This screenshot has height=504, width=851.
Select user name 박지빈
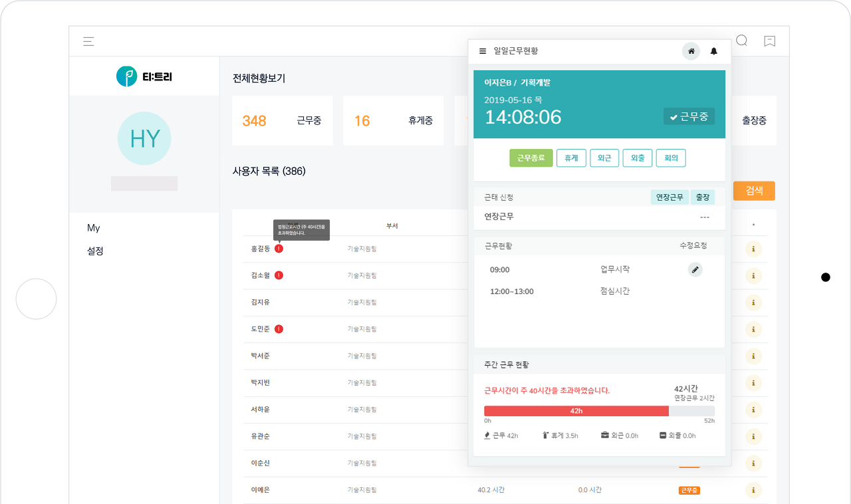pos(261,383)
